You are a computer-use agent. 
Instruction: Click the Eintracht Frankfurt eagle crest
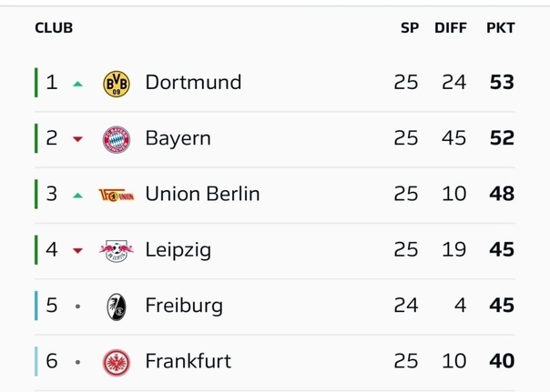[x=117, y=361]
